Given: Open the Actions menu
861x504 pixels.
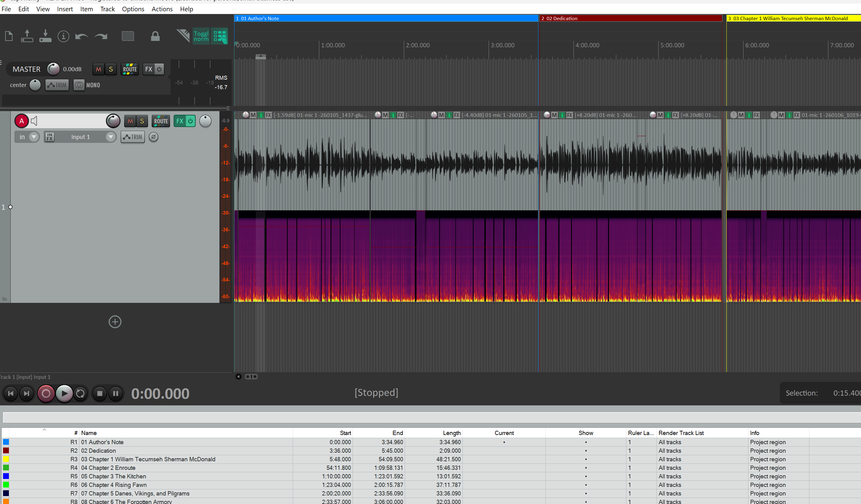Looking at the screenshot, I should click(162, 9).
